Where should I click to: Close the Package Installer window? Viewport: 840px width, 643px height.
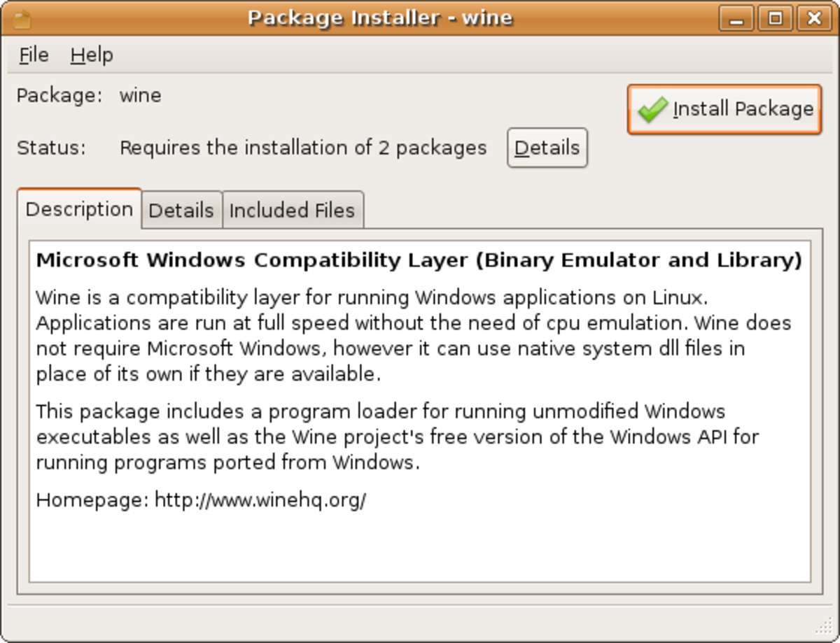click(x=813, y=18)
